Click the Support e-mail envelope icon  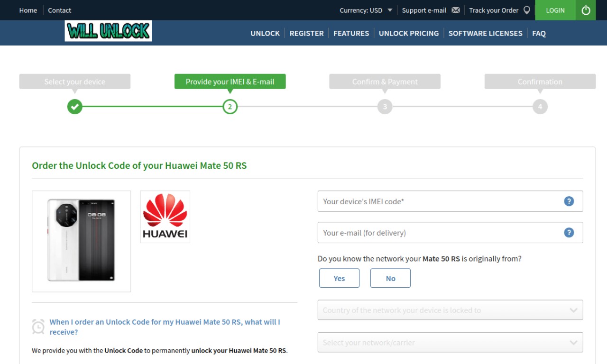click(x=456, y=10)
